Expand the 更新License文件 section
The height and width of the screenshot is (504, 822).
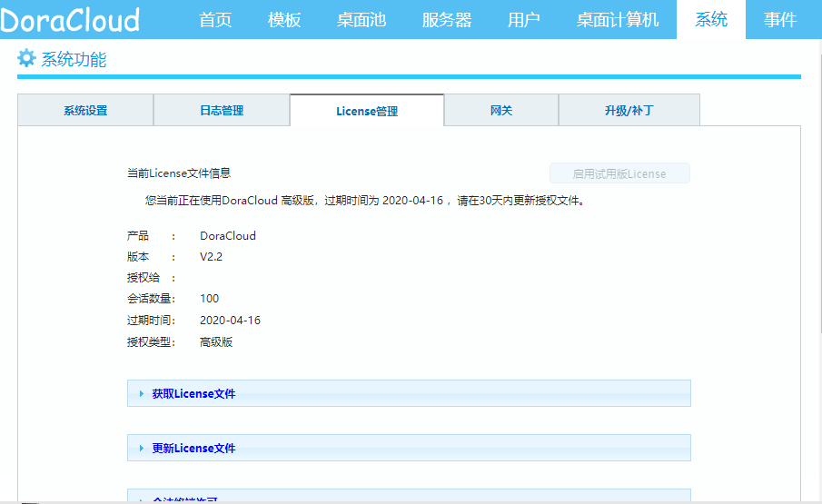(x=409, y=448)
